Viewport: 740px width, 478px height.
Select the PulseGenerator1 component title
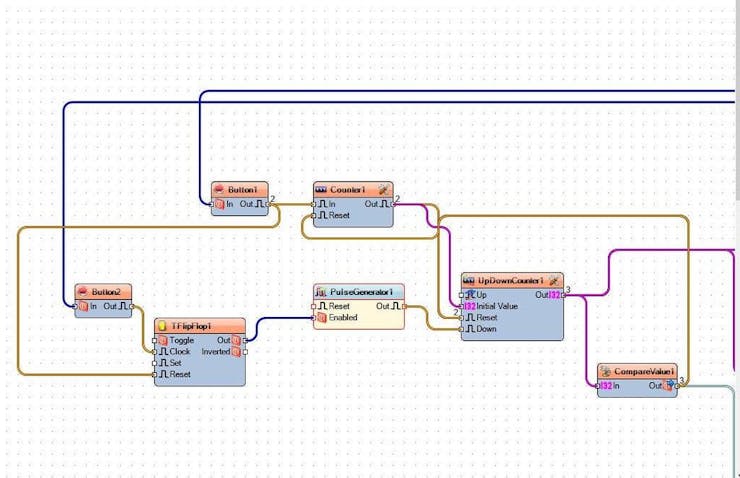tap(361, 292)
